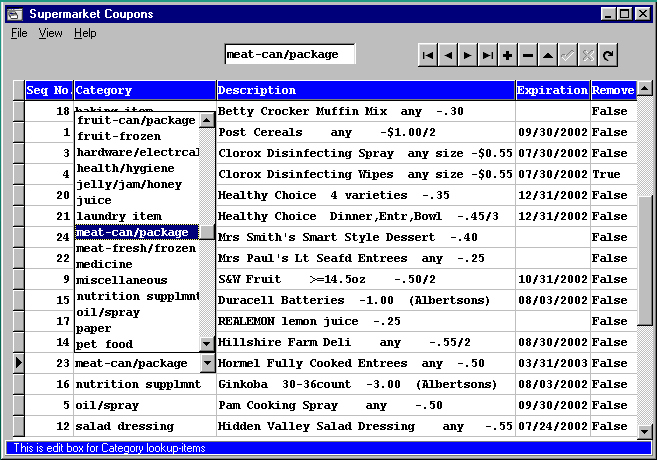
Task: Delete record with the minus button
Action: [528, 55]
